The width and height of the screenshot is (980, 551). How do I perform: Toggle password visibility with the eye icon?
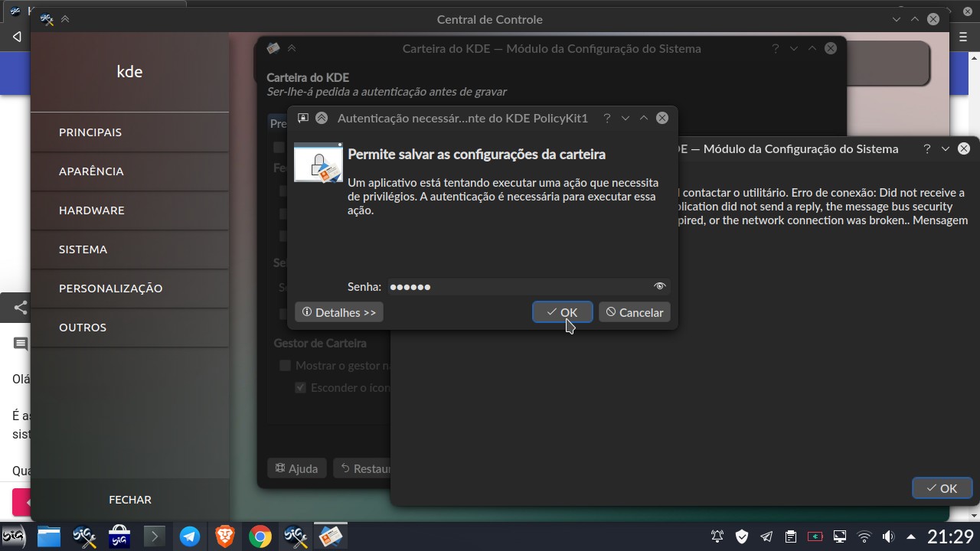659,286
